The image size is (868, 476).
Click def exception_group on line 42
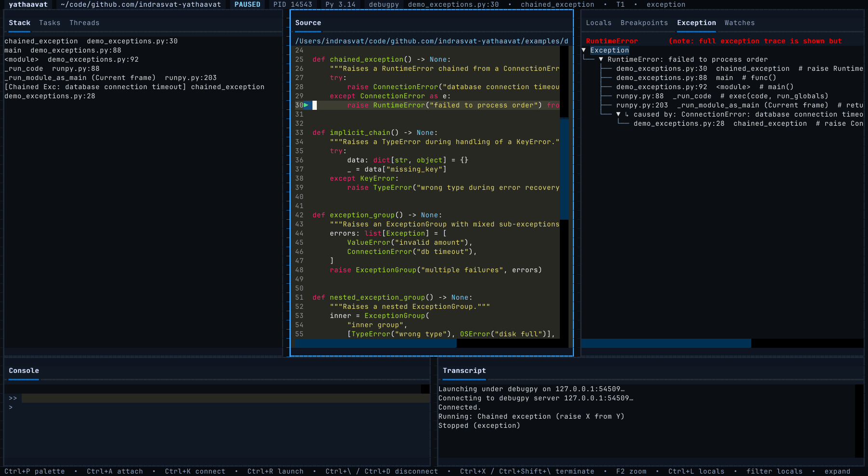pos(377,215)
